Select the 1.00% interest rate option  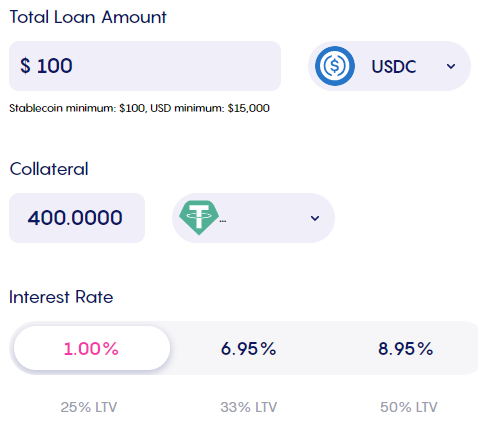(x=92, y=348)
